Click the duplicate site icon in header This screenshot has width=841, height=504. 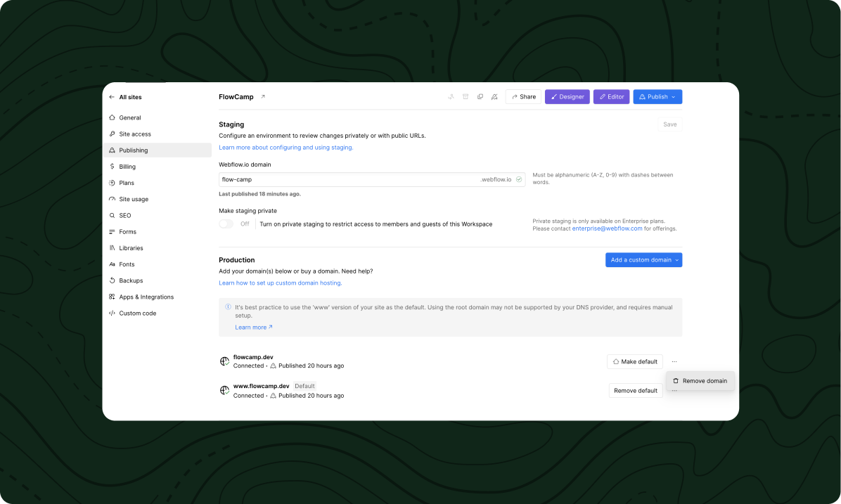[x=480, y=97]
